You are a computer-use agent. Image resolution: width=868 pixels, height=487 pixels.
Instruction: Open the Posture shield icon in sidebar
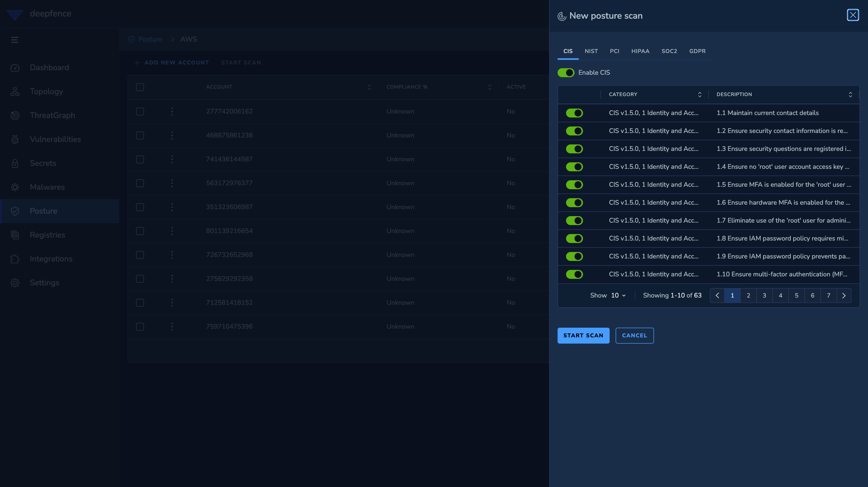15,211
